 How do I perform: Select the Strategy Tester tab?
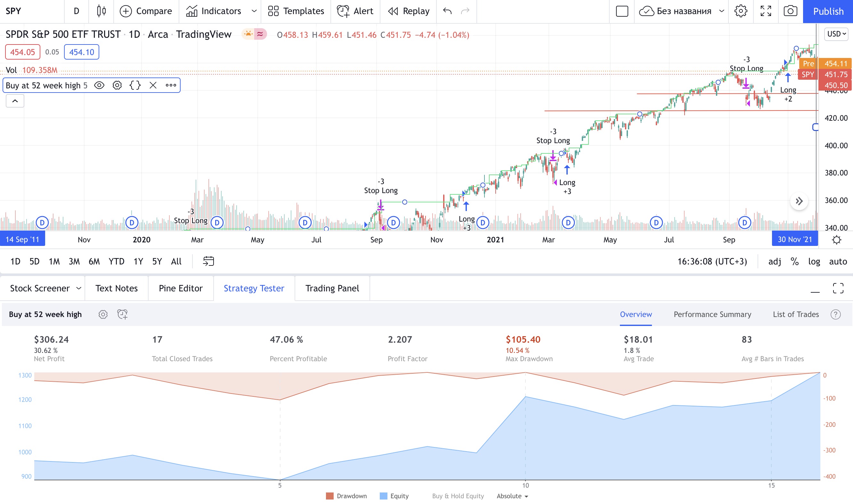[254, 288]
